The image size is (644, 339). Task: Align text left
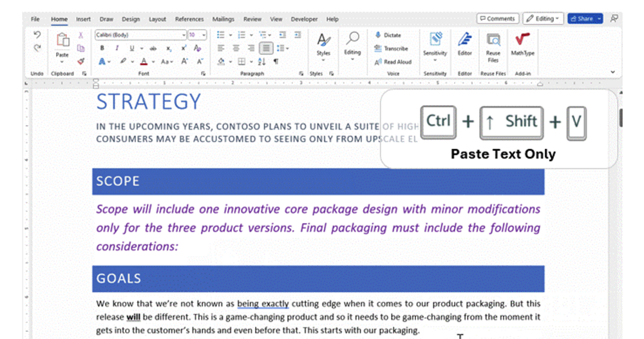click(x=221, y=48)
